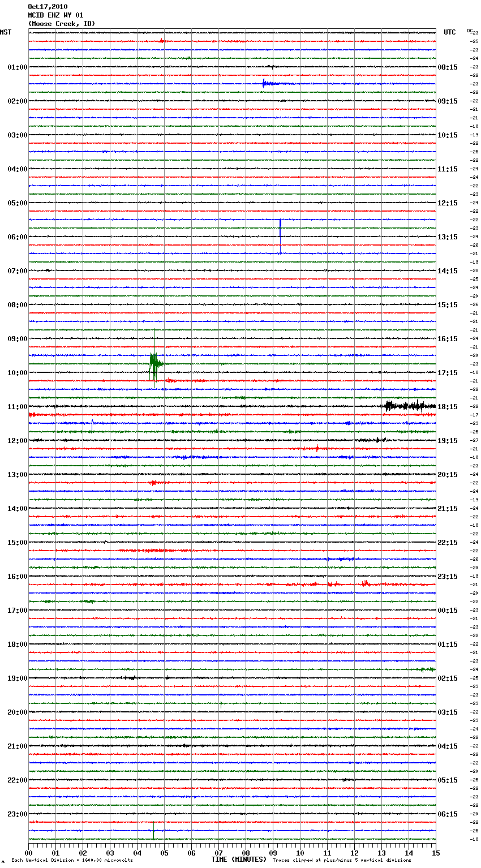Select the 19:00 MST row label
The width and height of the screenshot is (481, 868).
(17, 678)
